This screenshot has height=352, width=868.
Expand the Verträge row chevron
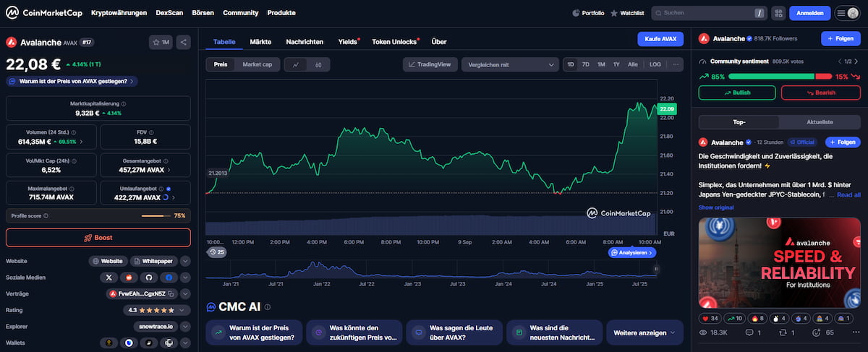(186, 293)
